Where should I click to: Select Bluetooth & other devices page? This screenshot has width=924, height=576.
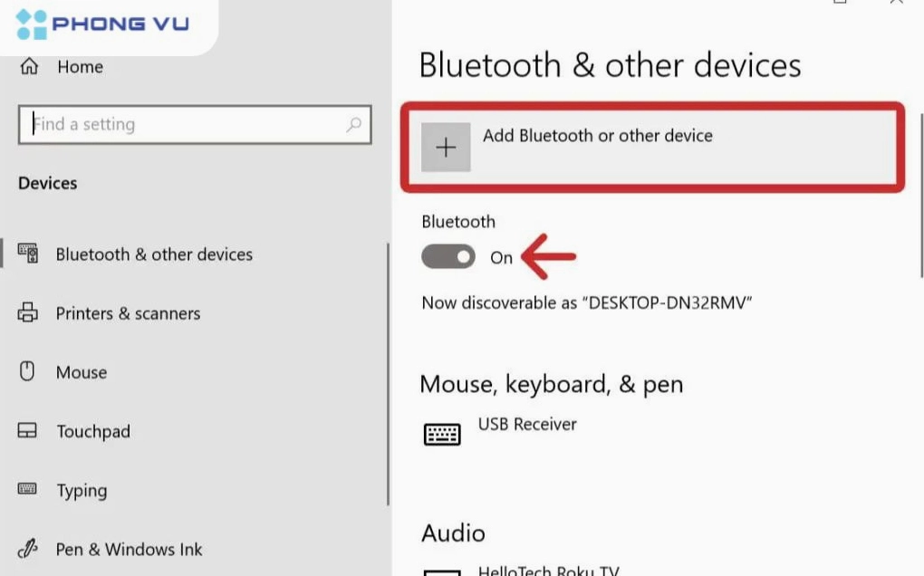tap(154, 254)
